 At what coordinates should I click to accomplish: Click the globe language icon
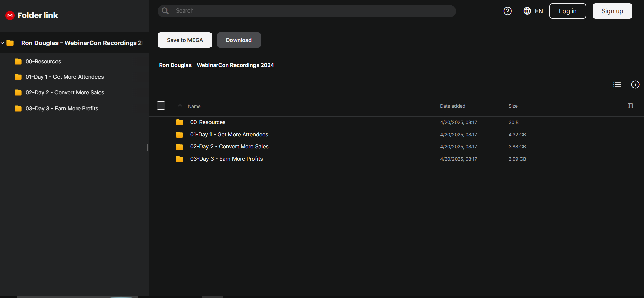coord(527,11)
